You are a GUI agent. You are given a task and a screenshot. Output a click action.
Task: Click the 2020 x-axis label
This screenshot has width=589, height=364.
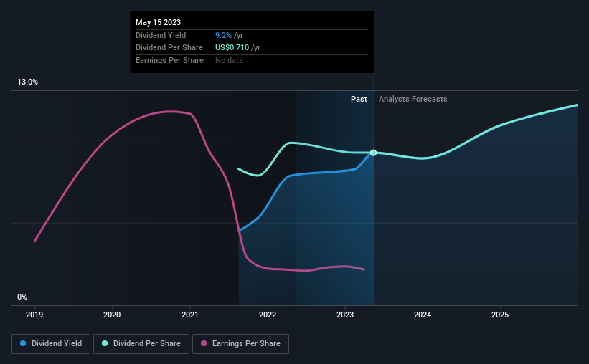point(112,315)
